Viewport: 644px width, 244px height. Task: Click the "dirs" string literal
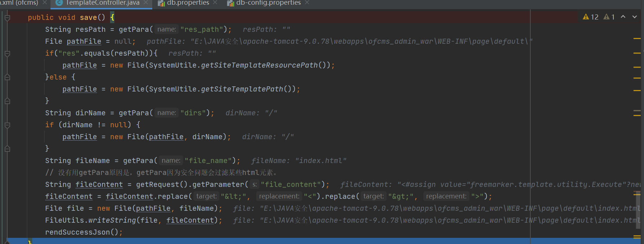point(193,113)
